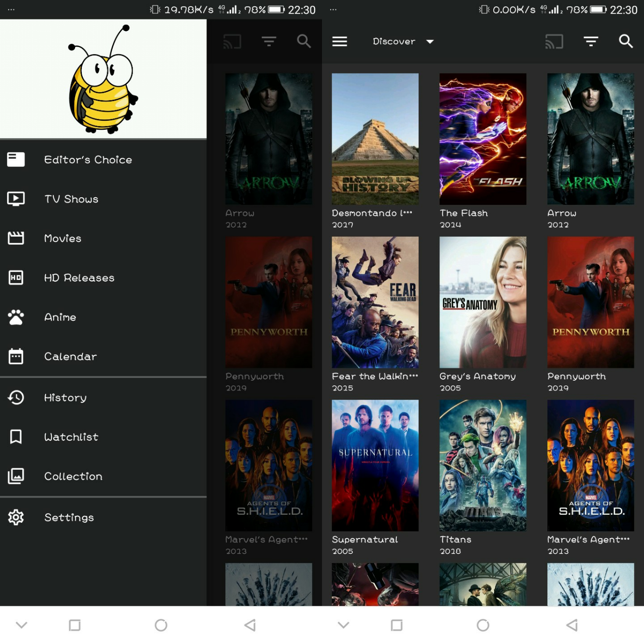Expand the Discover dropdown

(403, 41)
